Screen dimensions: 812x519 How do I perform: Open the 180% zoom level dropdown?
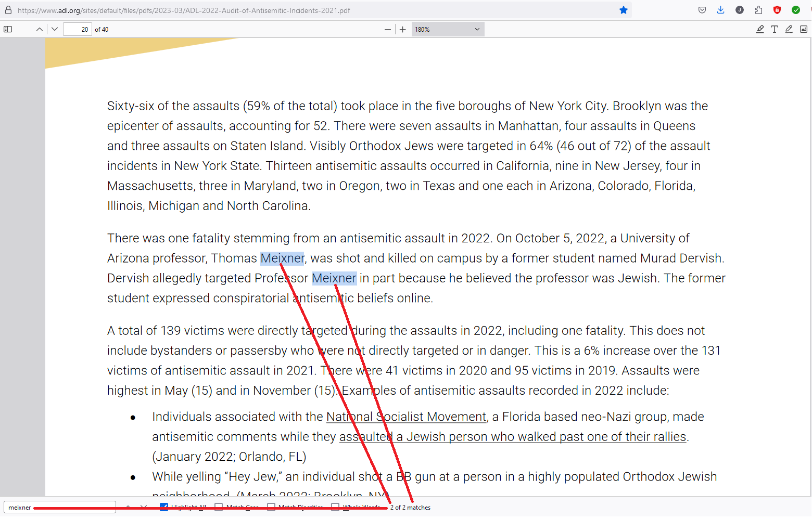448,30
